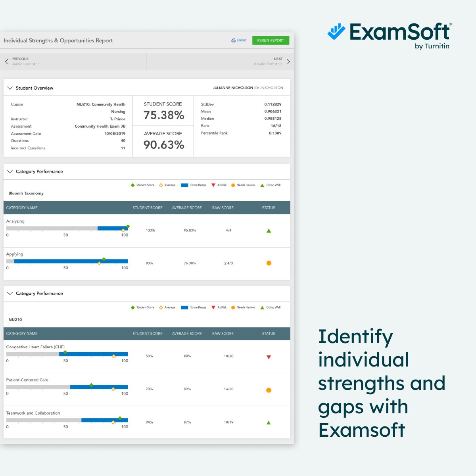Select the Needs Review status for Patient-Centered Care
This screenshot has width=476, height=476.
(x=269, y=390)
